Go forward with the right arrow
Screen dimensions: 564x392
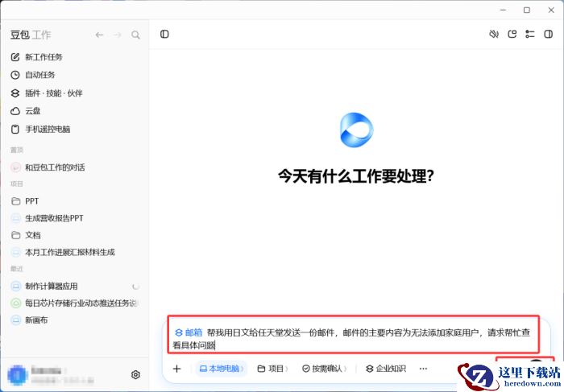(118, 35)
